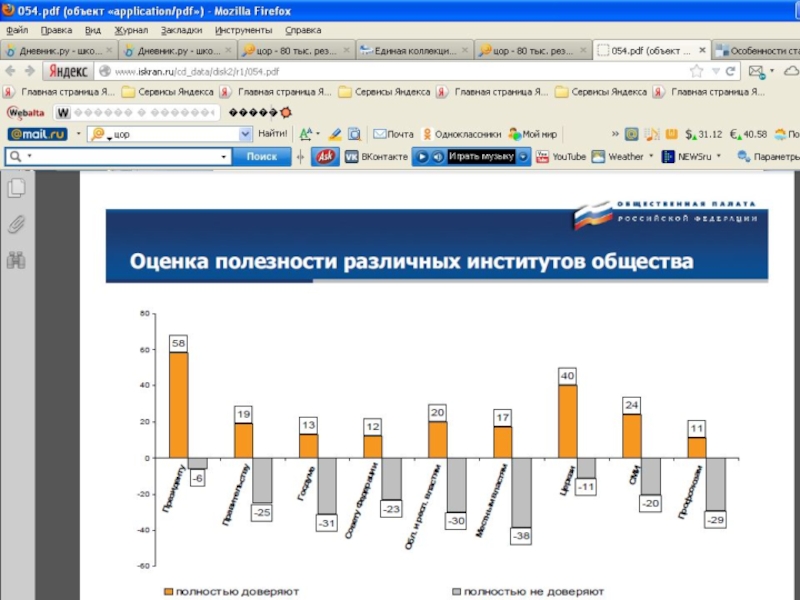Open the address history dropdown arrow
This screenshot has height=600, width=800.
coord(716,71)
